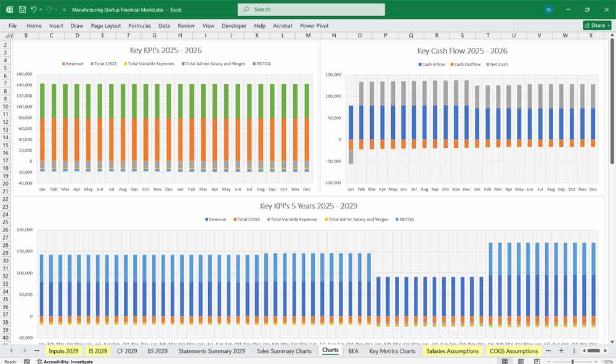Open the Formulas ribbon tab
Screen dimensions: 616x364
139,26
